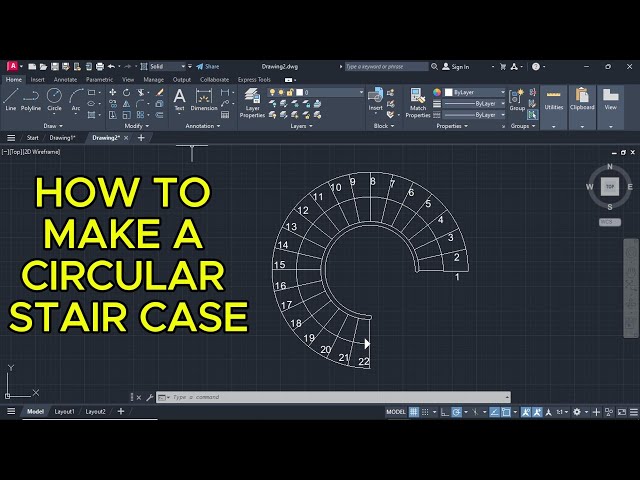Select the Dimension tool

click(x=204, y=100)
